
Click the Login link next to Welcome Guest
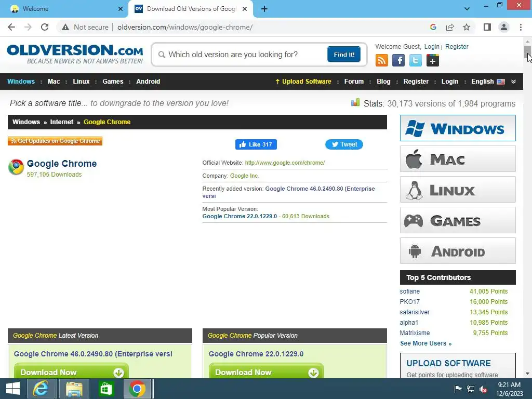[432, 46]
